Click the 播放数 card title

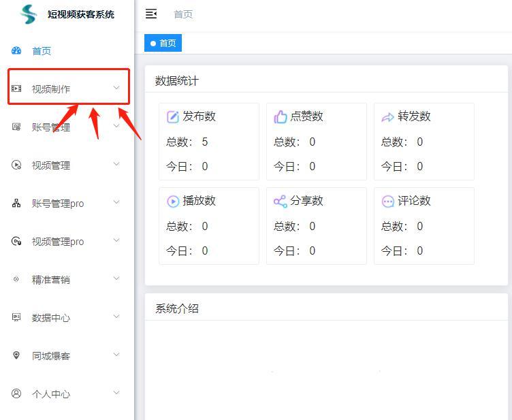click(x=199, y=201)
